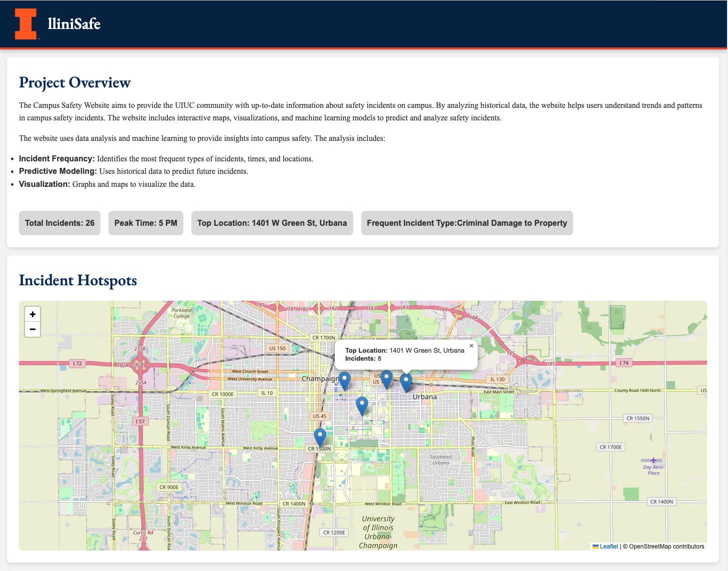Zoom out on the incident map
Viewport: 728px width, 571px height.
pyautogui.click(x=32, y=329)
